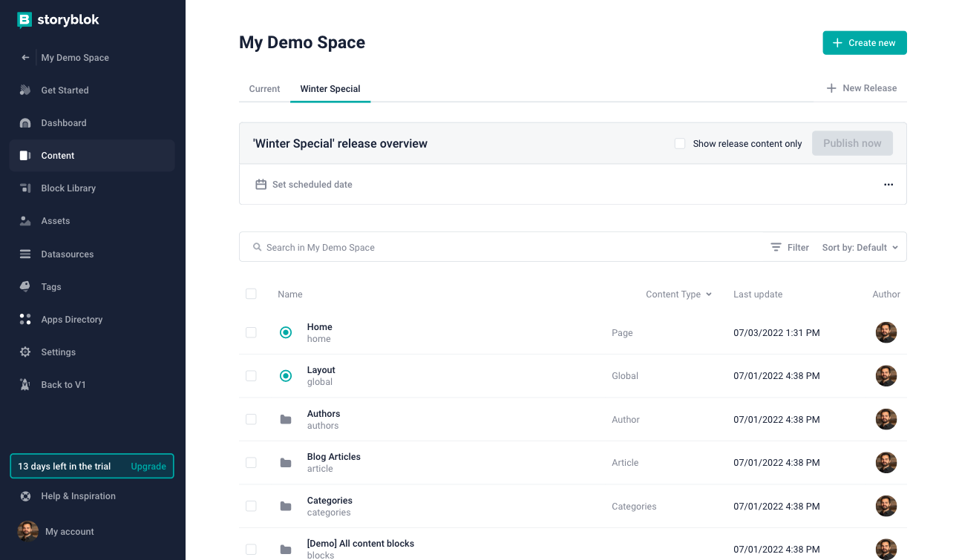
Task: Open the Home story name
Action: (320, 326)
